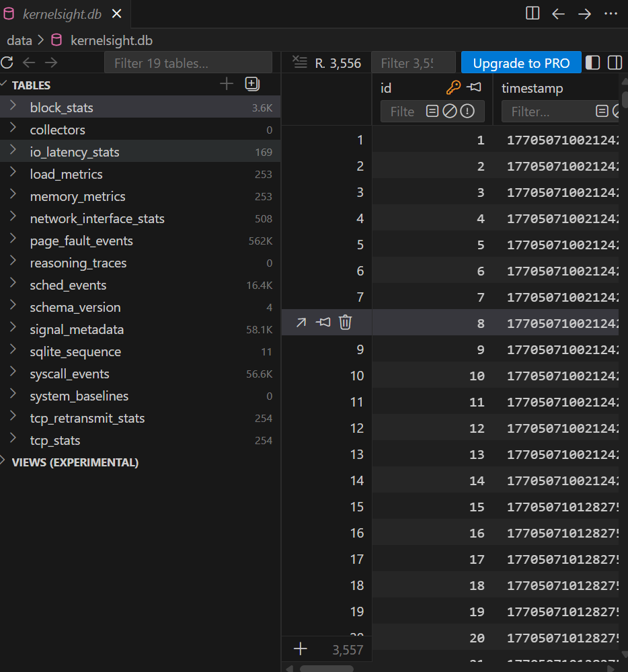This screenshot has height=672, width=628.
Task: Click the split editor icon
Action: (x=533, y=13)
